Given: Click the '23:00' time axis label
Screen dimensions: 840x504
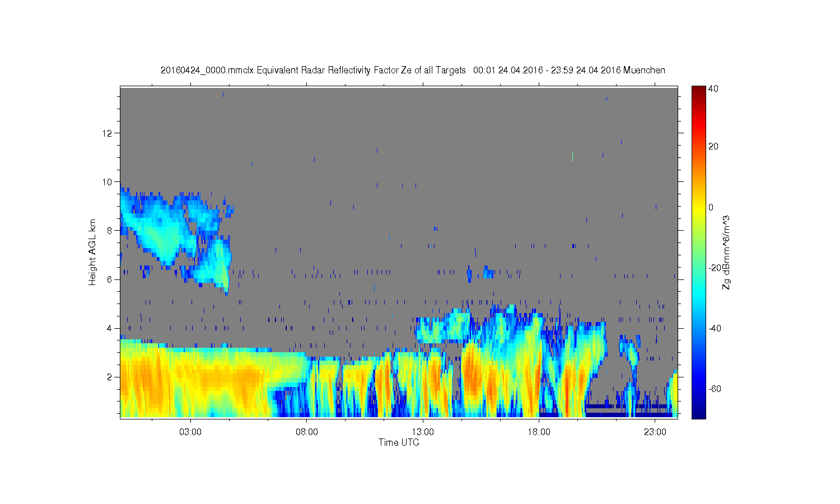Looking at the screenshot, I should tap(655, 432).
